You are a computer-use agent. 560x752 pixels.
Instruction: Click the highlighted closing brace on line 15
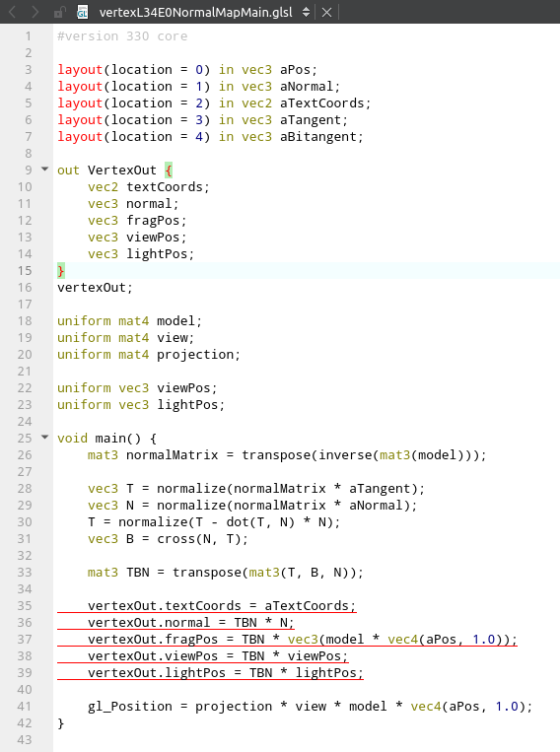tap(61, 270)
